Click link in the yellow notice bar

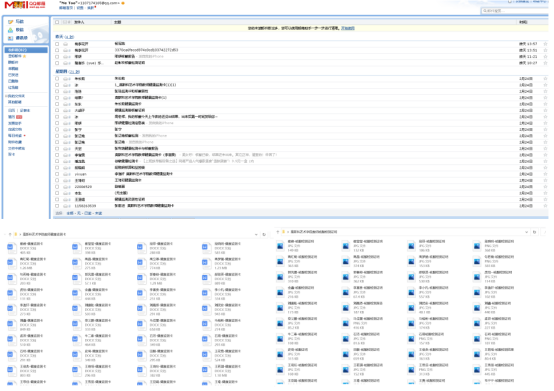[348, 28]
